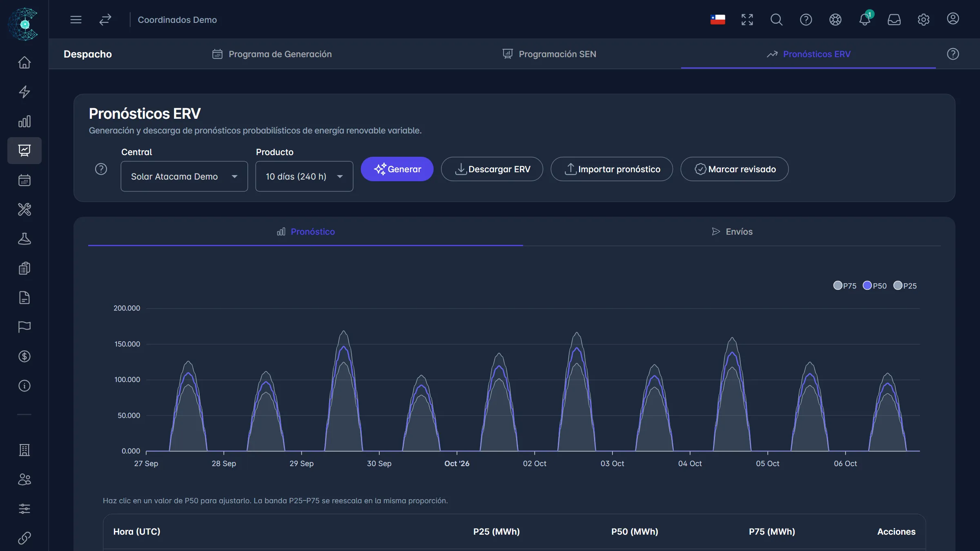980x551 pixels.
Task: Click the switch arrows icon in header
Action: pyautogui.click(x=105, y=20)
